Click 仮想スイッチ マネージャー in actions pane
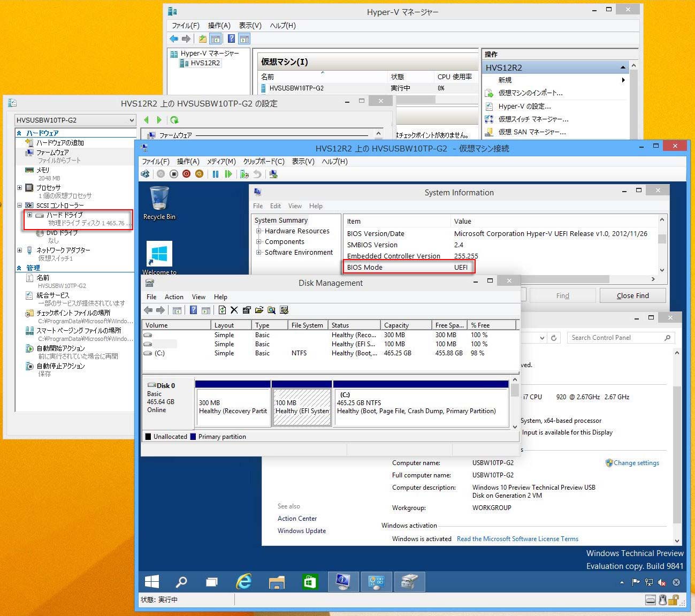This screenshot has width=695, height=616. [x=533, y=119]
